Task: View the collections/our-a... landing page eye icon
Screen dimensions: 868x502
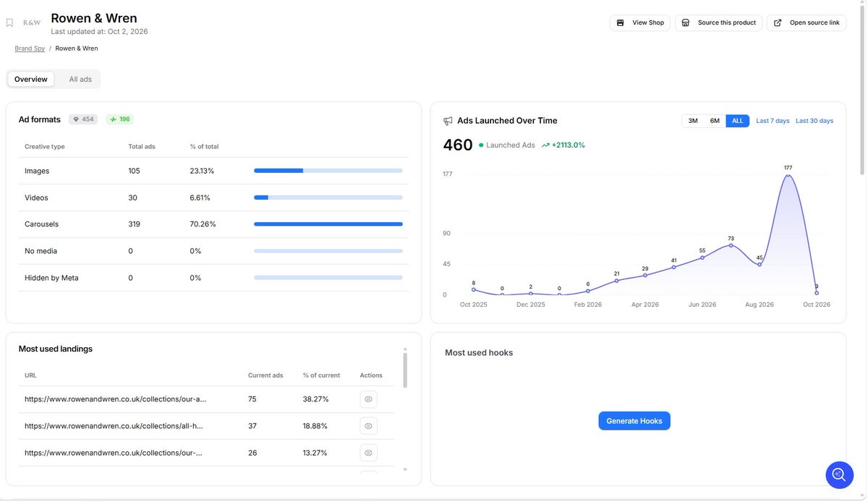Action: [x=368, y=399]
